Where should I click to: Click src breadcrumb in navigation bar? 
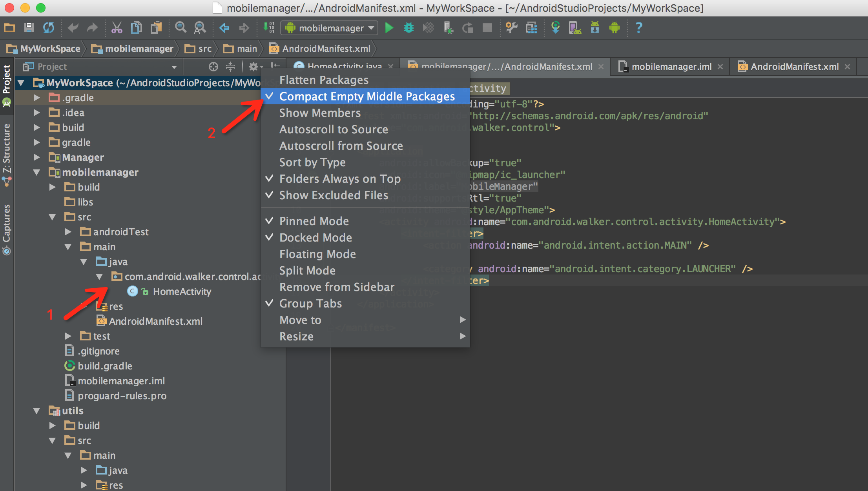pos(199,49)
